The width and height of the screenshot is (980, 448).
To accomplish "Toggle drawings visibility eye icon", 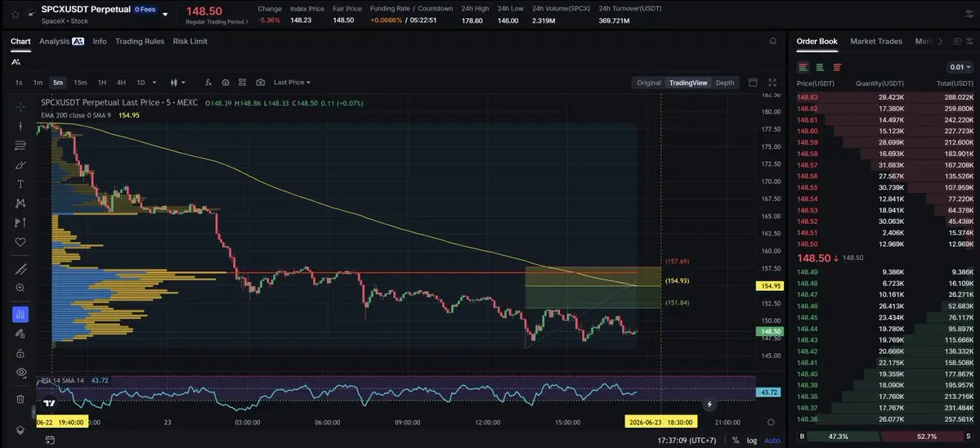I will pos(20,373).
